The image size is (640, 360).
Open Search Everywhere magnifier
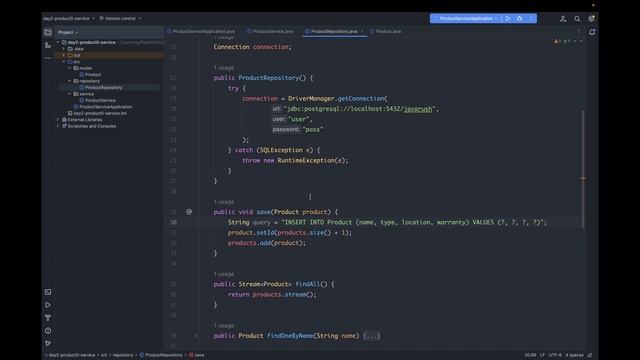pos(577,19)
